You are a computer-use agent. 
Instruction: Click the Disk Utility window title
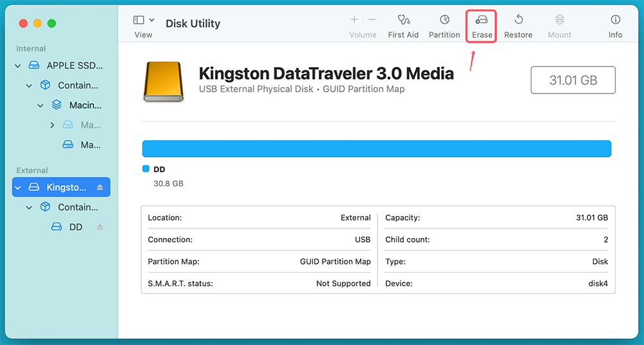click(x=193, y=23)
